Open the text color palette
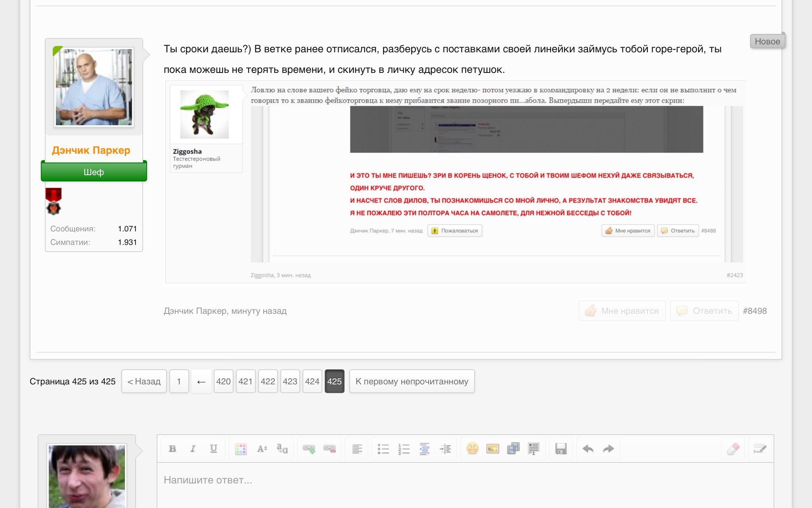The width and height of the screenshot is (812, 508). pos(241,449)
